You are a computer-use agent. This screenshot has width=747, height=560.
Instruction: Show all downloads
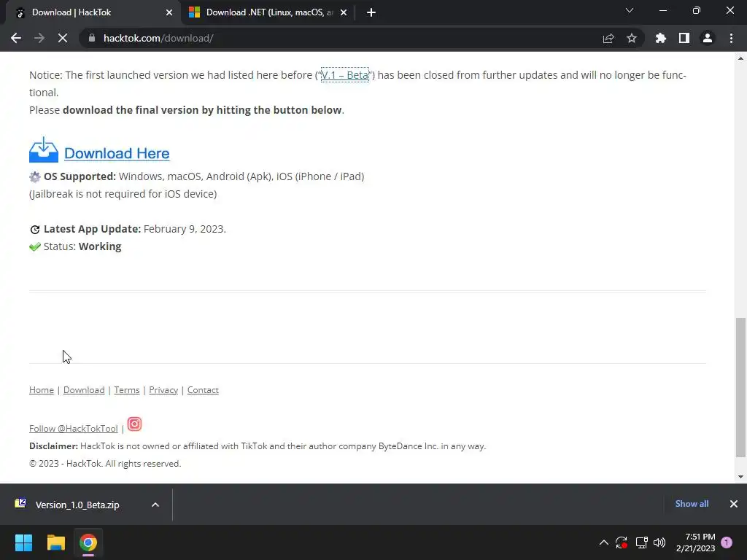point(692,504)
